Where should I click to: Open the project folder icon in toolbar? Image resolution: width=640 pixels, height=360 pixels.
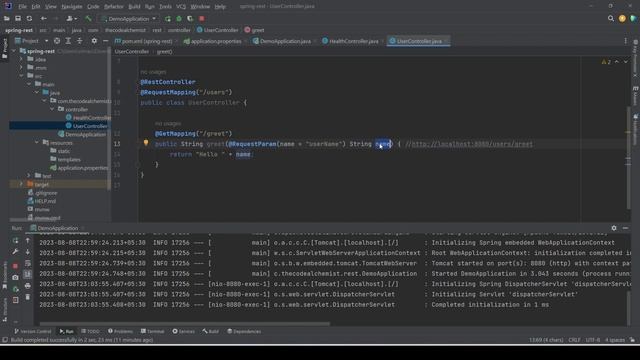pos(7,18)
